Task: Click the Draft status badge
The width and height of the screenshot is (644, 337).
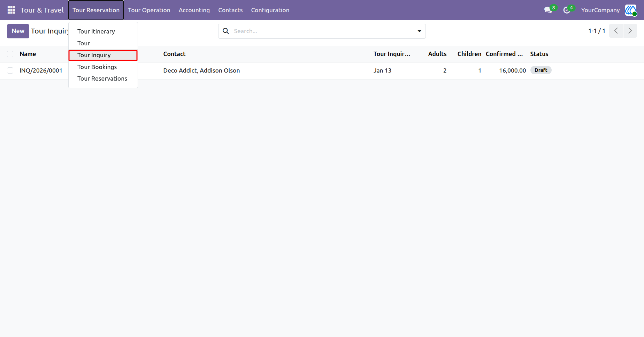Action: (541, 70)
